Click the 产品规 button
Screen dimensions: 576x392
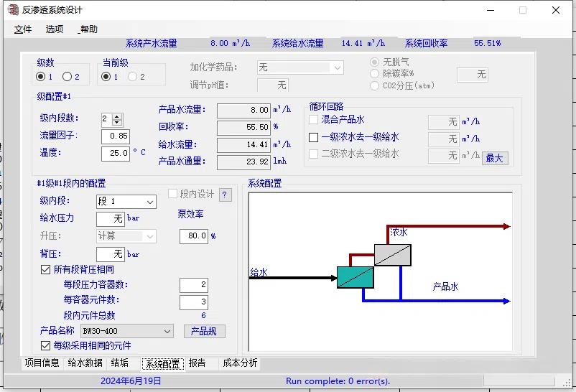click(x=204, y=332)
